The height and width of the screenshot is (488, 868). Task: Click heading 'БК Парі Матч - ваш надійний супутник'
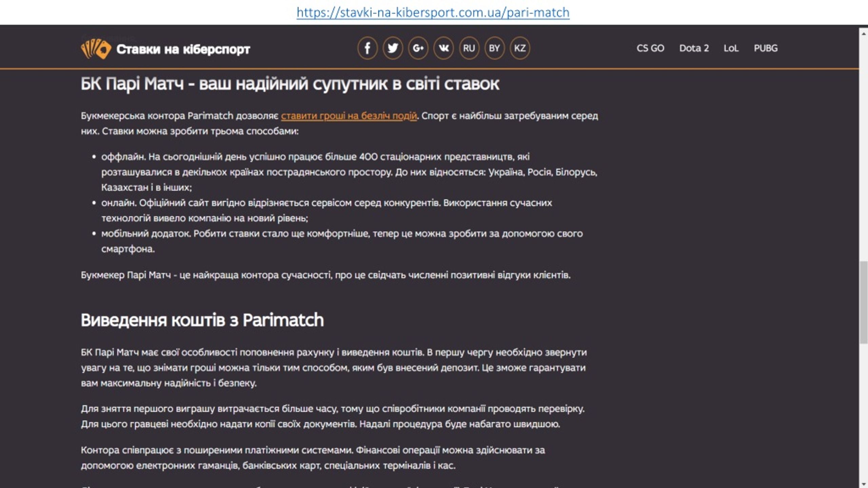[290, 84]
